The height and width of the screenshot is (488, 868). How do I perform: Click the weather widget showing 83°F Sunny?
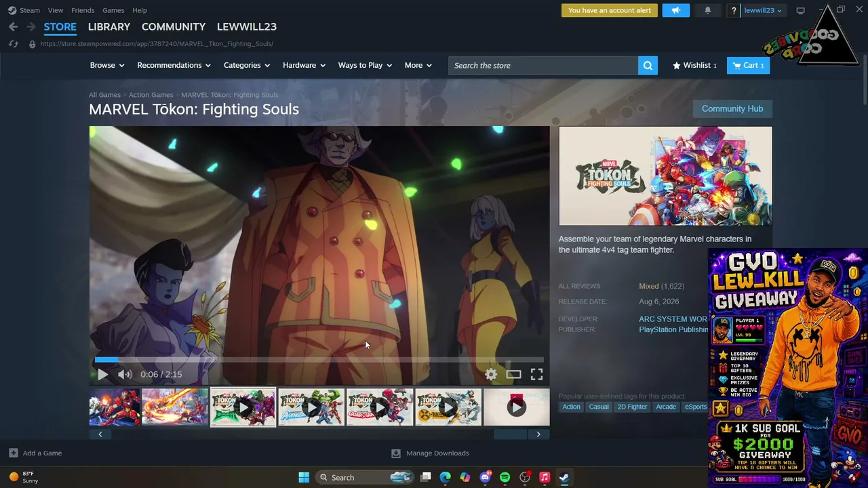pos(24,477)
